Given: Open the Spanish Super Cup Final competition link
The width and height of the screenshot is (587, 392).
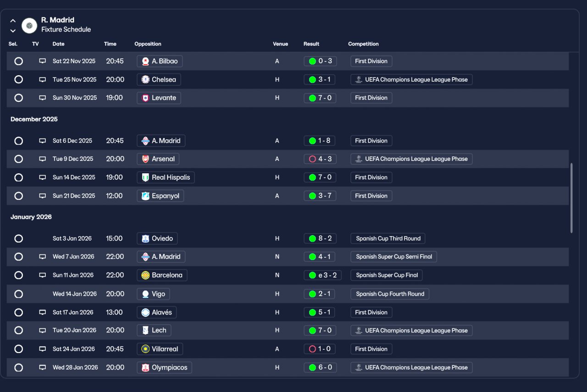Looking at the screenshot, I should pyautogui.click(x=387, y=276).
